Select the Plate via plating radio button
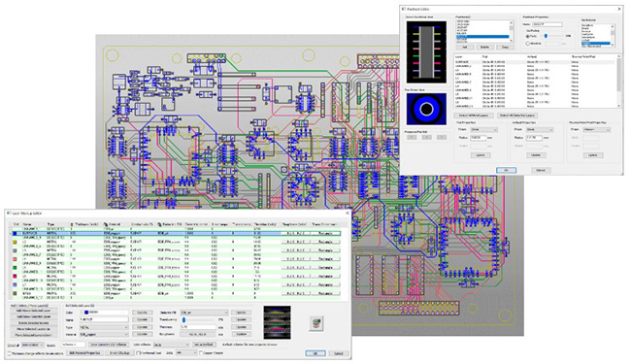631x364 pixels. [527, 36]
